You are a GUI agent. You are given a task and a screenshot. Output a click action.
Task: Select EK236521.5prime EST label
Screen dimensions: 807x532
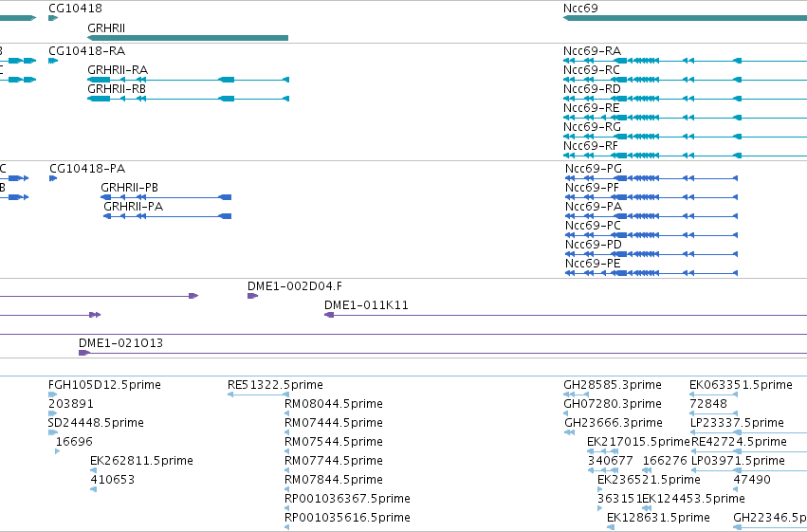pos(649,480)
